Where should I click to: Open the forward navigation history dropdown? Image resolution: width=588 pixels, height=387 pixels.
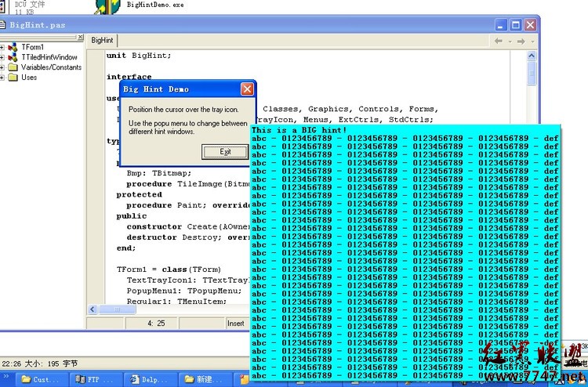coord(532,42)
